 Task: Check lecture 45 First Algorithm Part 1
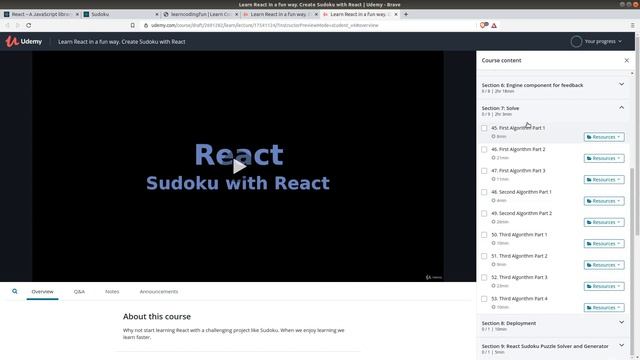[484, 128]
